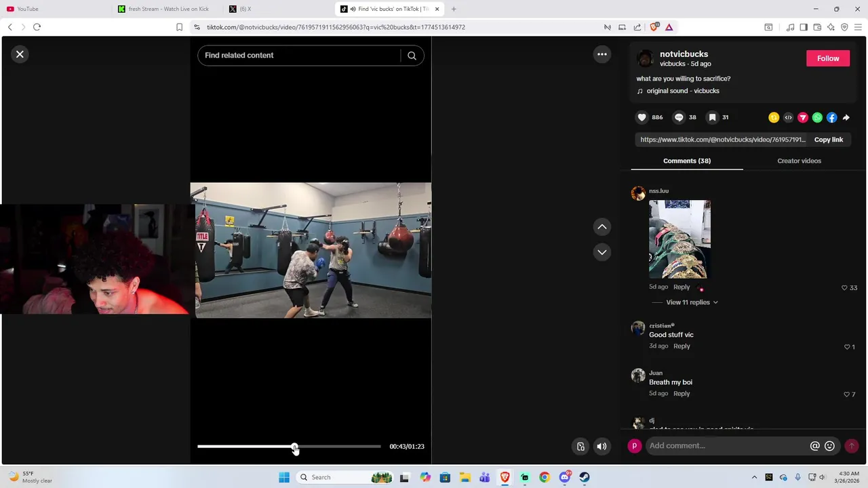Like the 'Good stuff vic' comment

846,346
